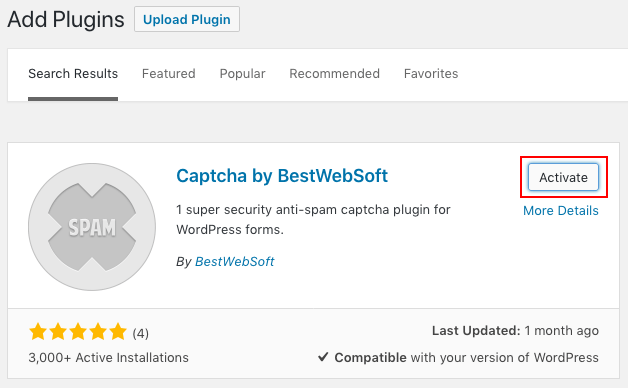Open the Upload Plugin button
Screen dimensions: 628x388
[187, 19]
